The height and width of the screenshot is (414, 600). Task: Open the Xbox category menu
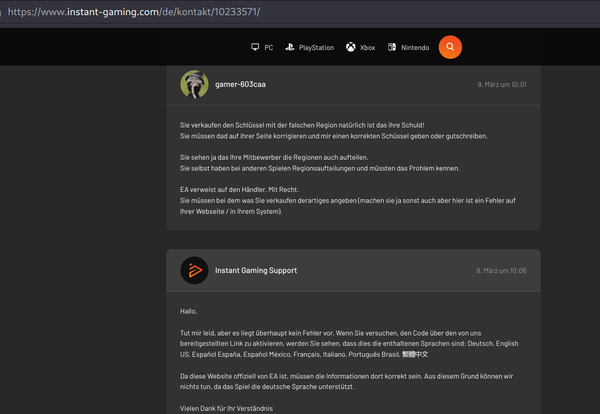[360, 47]
